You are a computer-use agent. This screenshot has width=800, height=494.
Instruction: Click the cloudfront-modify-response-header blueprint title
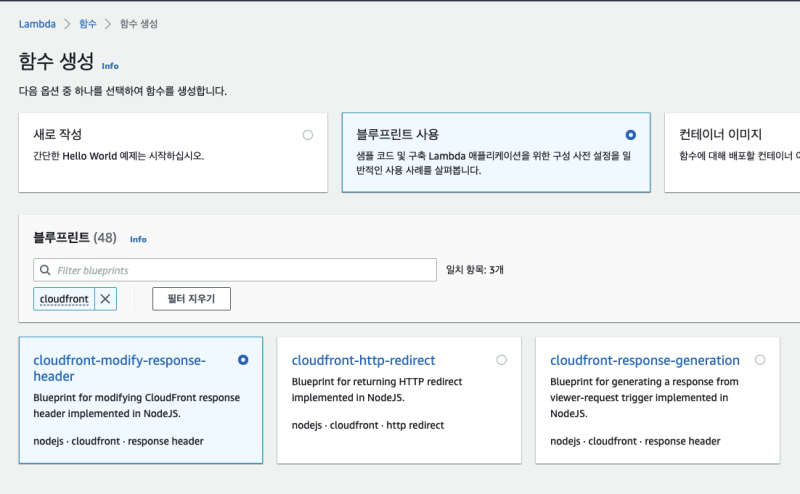pyautogui.click(x=118, y=368)
